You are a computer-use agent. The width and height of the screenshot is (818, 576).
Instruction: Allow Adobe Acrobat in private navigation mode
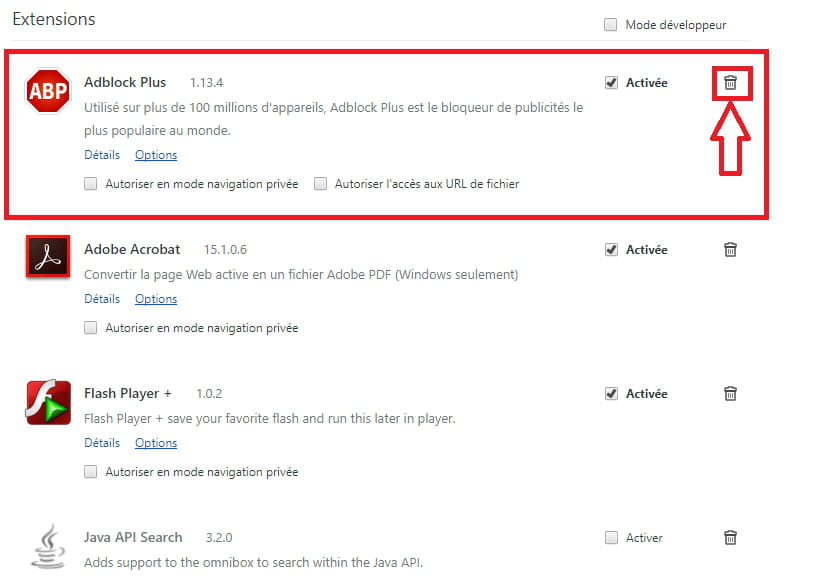pyautogui.click(x=91, y=328)
